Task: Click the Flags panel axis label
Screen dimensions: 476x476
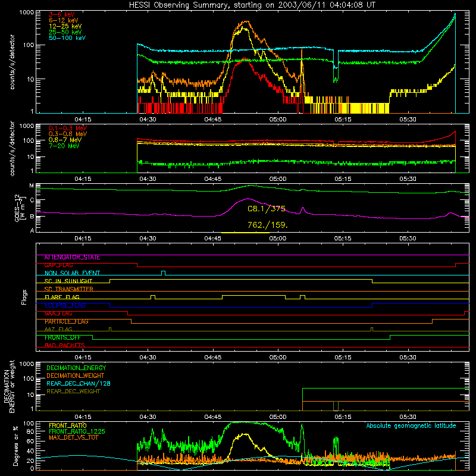Action: click(24, 297)
